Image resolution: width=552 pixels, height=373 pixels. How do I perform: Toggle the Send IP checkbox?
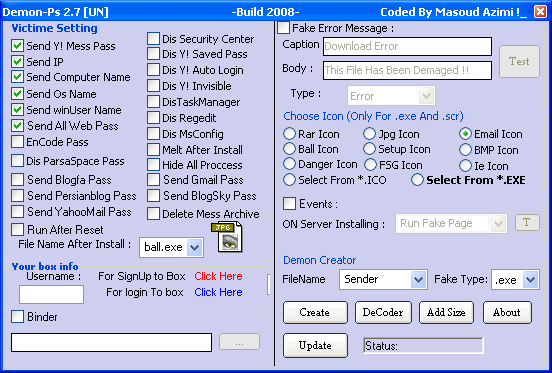[17, 61]
